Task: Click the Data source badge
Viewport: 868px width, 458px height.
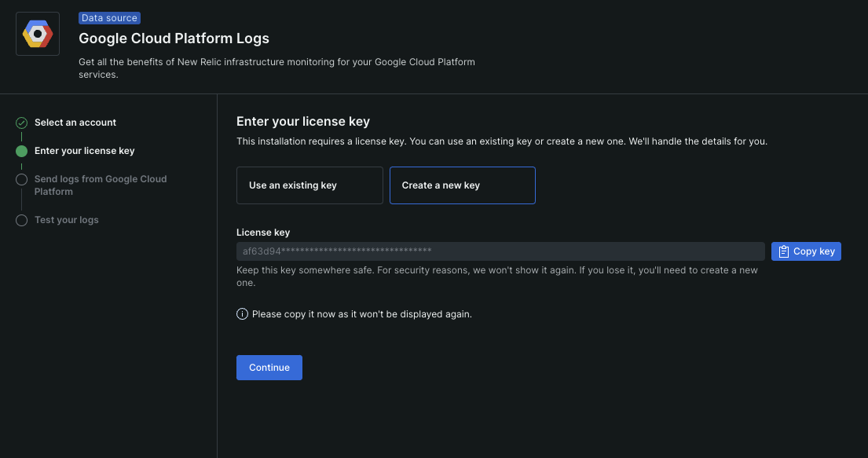Action: coord(110,18)
